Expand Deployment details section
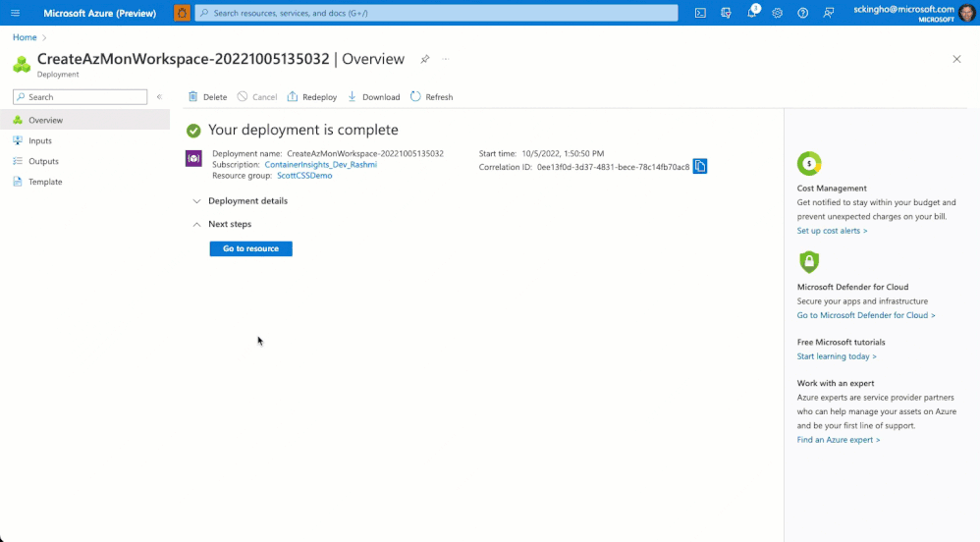Viewport: 980px width, 542px height. pyautogui.click(x=241, y=200)
